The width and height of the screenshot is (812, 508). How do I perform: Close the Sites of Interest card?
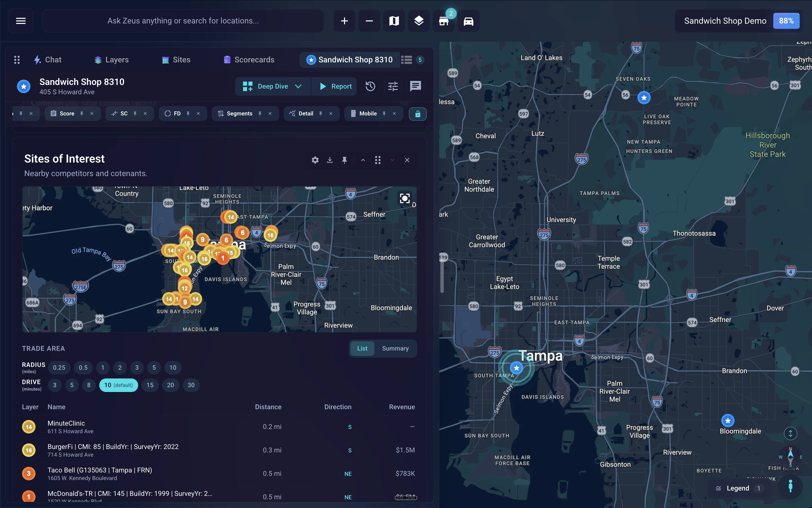tap(407, 160)
